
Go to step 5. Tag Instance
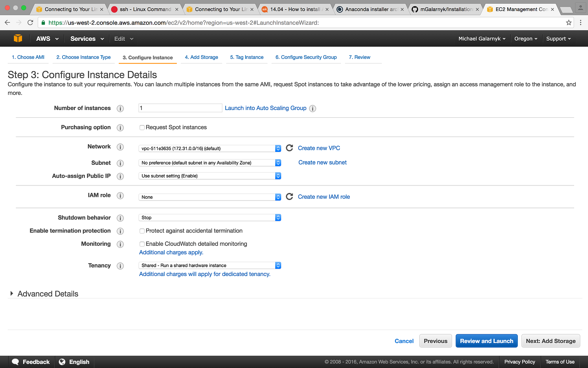247,57
